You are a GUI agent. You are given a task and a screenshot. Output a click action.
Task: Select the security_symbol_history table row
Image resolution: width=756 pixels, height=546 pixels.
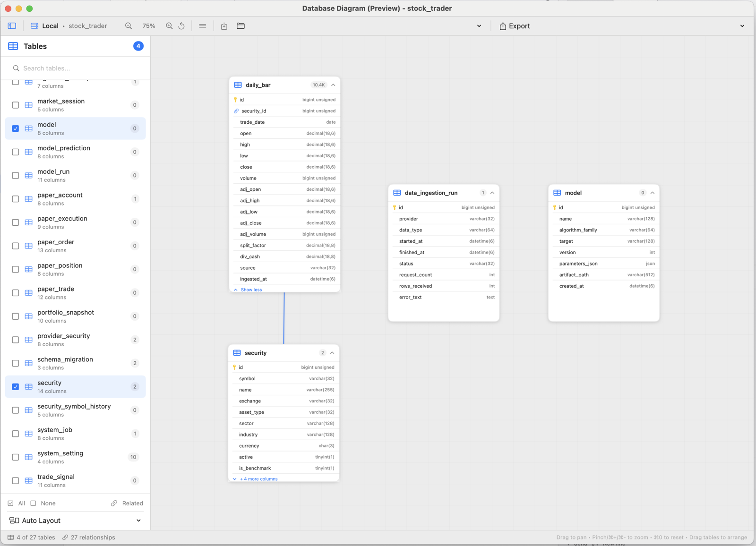(76, 410)
